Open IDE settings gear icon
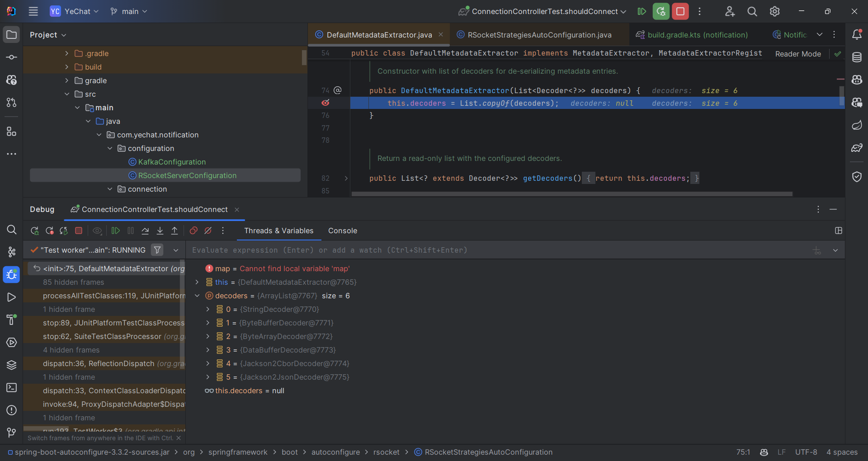 point(775,11)
